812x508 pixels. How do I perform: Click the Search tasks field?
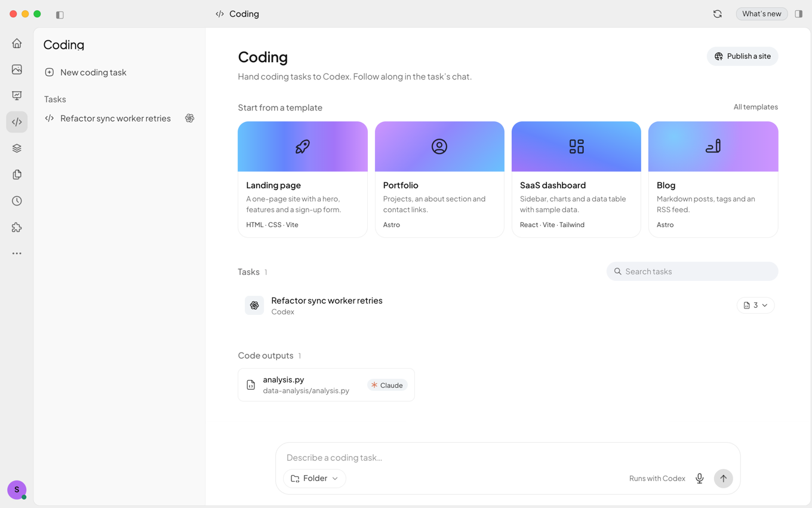pos(693,271)
